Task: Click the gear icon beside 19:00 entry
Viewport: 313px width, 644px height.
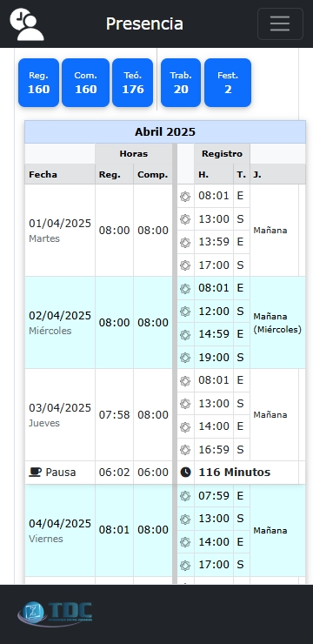Action: coord(185,358)
